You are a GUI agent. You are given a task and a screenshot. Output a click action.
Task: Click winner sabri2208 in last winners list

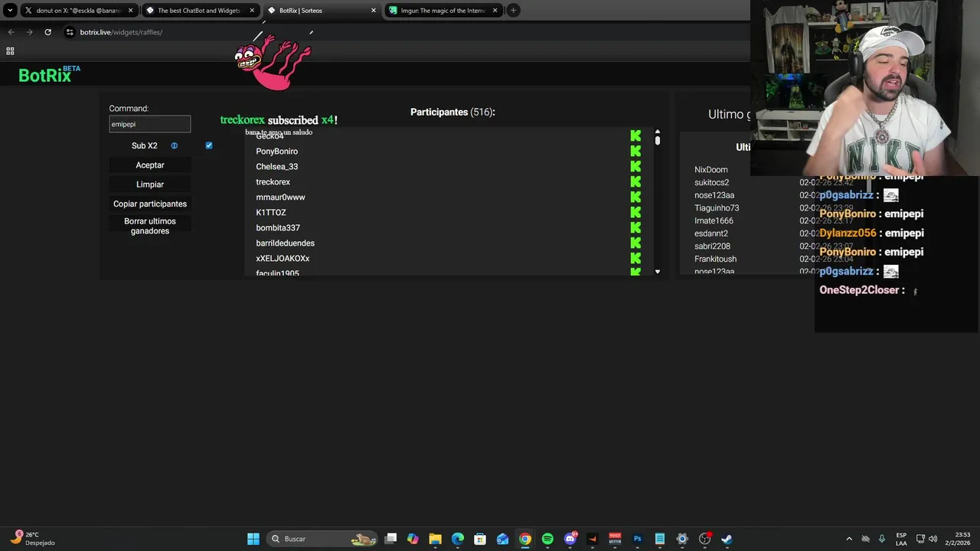pyautogui.click(x=712, y=246)
